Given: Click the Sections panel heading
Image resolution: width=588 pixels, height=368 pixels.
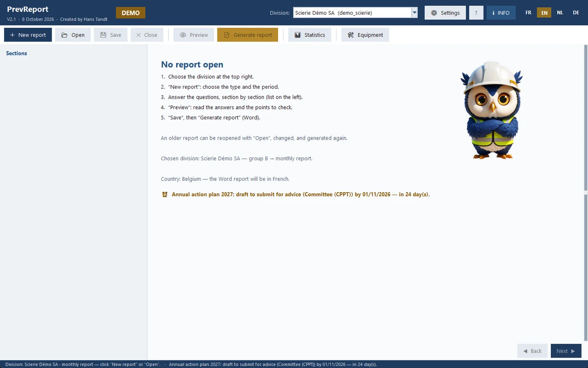Looking at the screenshot, I should click(16, 53).
